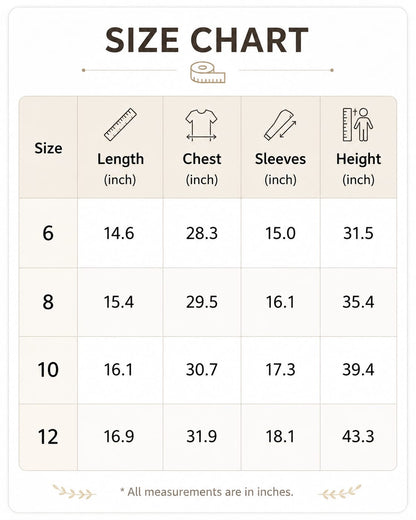Select the Sleeves (inch) header label
416x520 pixels.
280,169
